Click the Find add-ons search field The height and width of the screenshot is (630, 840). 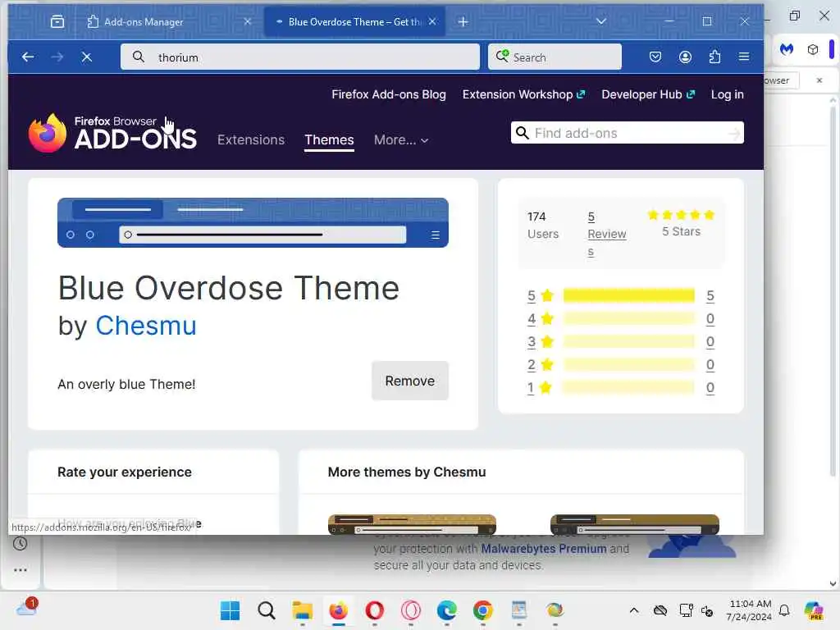click(627, 133)
